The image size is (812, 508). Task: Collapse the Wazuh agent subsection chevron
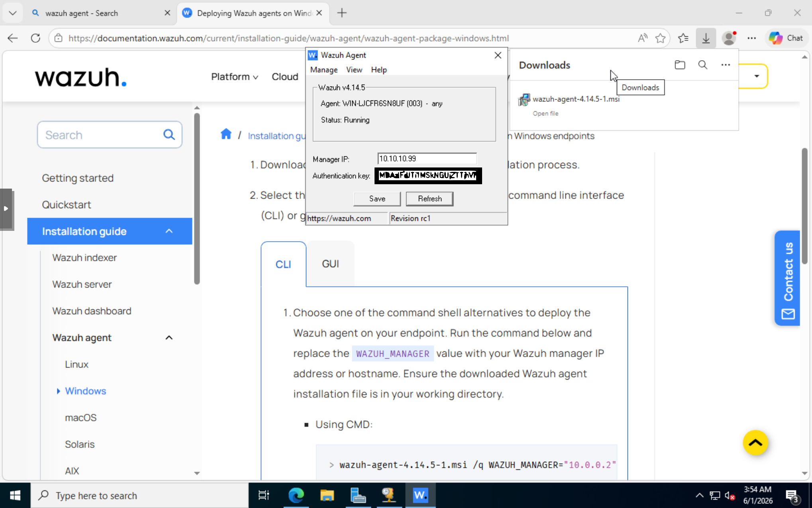[169, 338]
